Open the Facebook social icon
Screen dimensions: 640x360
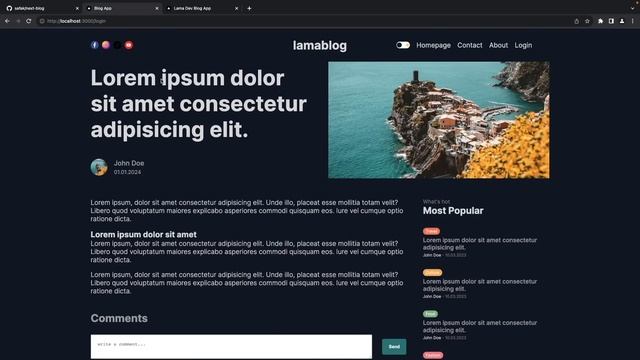95,45
